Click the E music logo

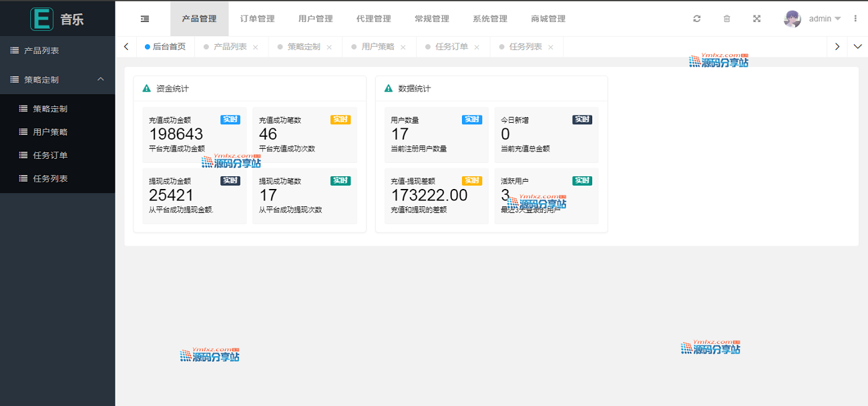click(57, 19)
